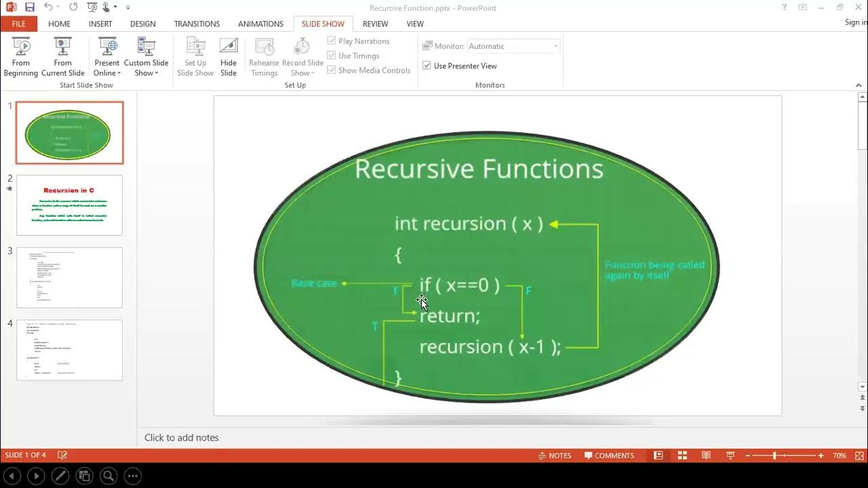Click Rehearse Timings button
The height and width of the screenshot is (488, 868).
tap(264, 57)
